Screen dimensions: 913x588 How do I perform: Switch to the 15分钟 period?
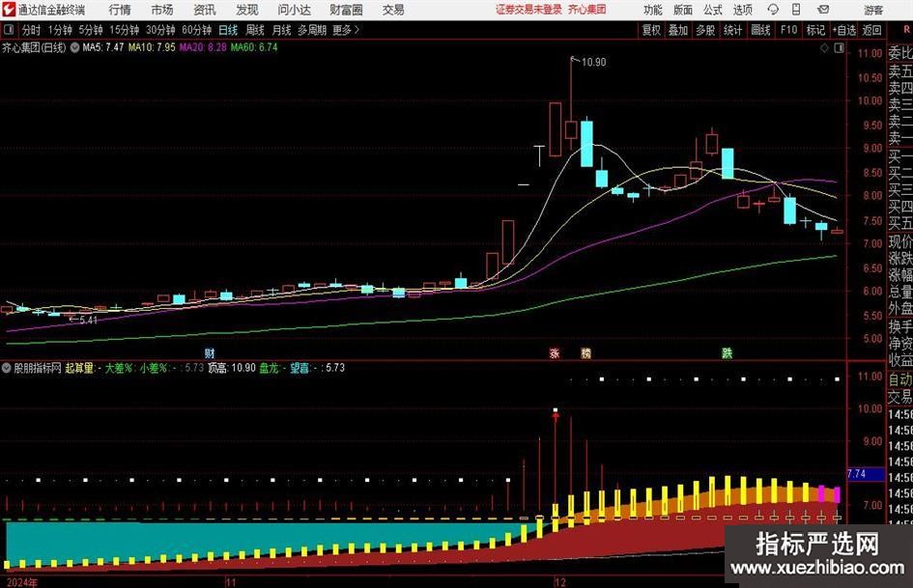tap(125, 30)
